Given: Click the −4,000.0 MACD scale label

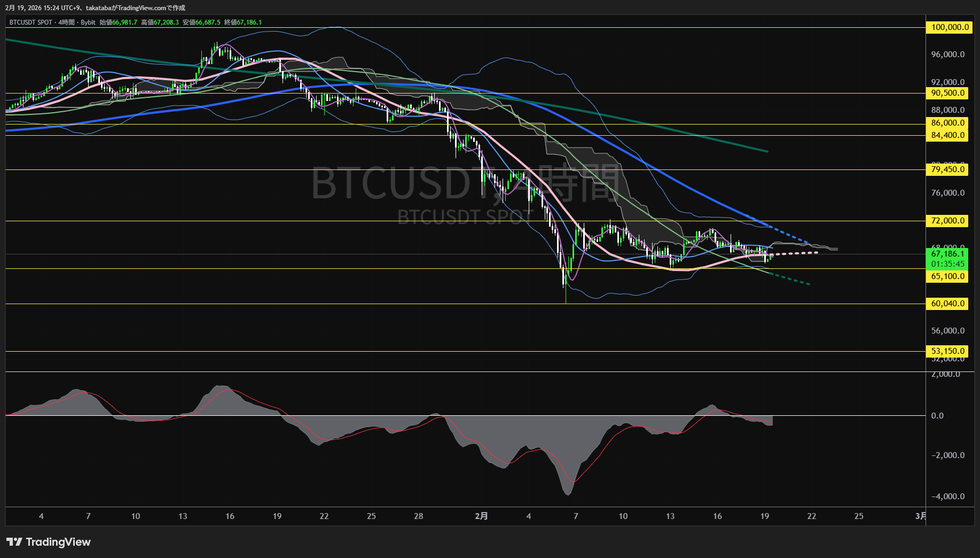Looking at the screenshot, I should point(948,497).
